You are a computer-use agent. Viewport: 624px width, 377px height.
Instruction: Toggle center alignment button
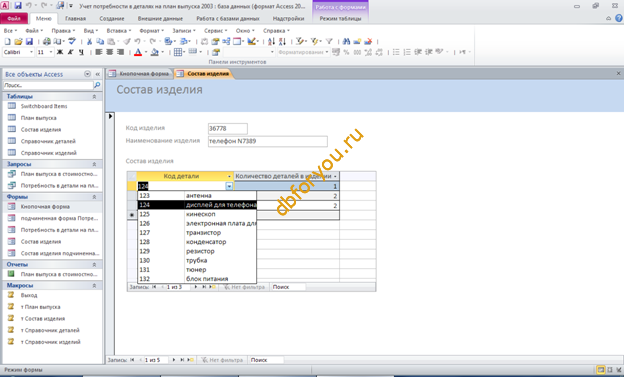point(109,52)
